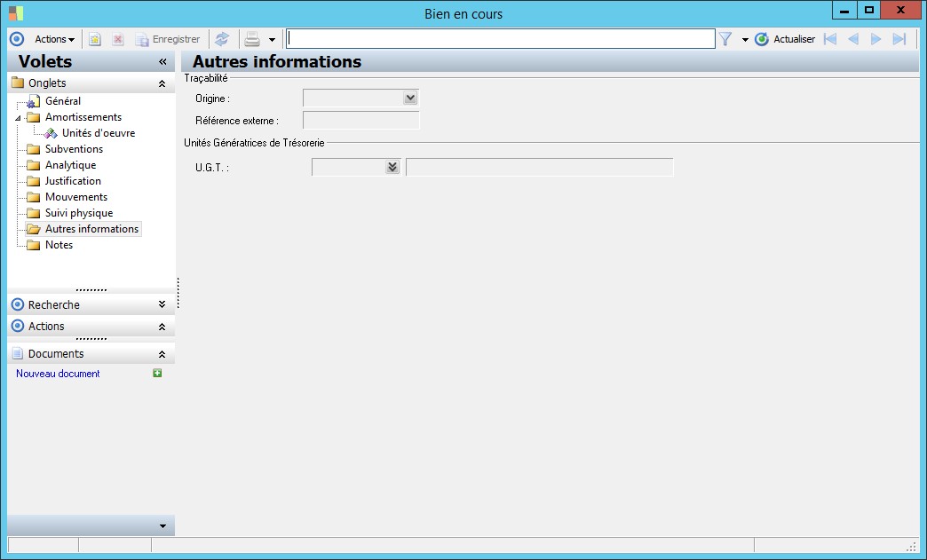927x560 pixels.
Task: Click the green plus add document icon
Action: (157, 373)
